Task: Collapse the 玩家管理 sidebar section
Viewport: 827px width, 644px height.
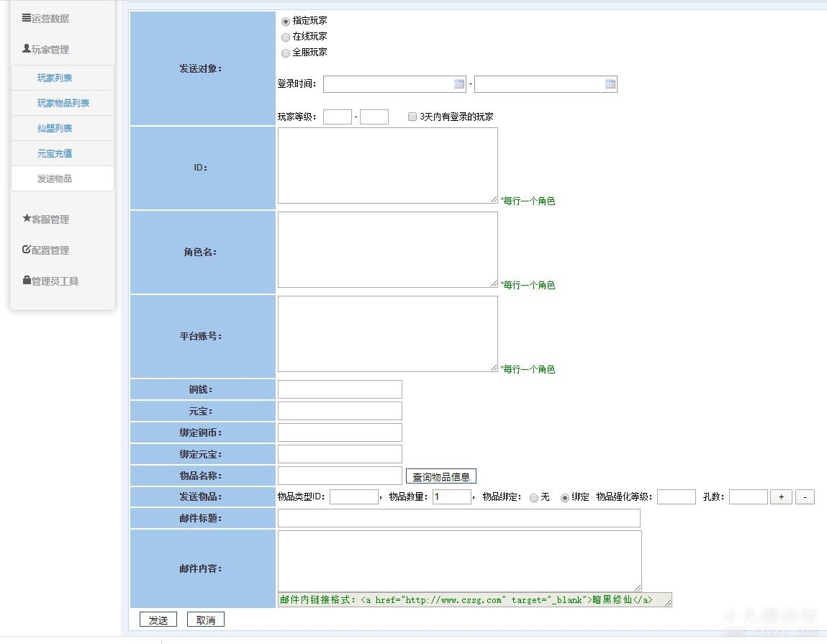Action: 46,50
